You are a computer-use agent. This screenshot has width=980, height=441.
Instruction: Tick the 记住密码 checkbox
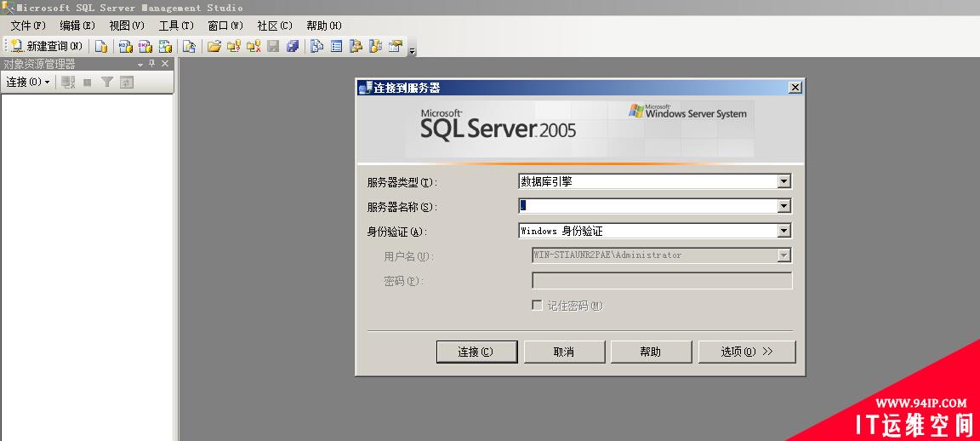coord(536,306)
